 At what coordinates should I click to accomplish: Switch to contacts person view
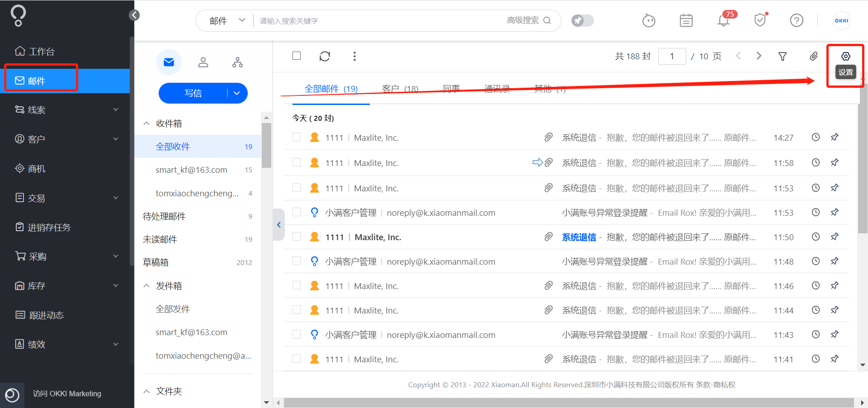tap(203, 62)
